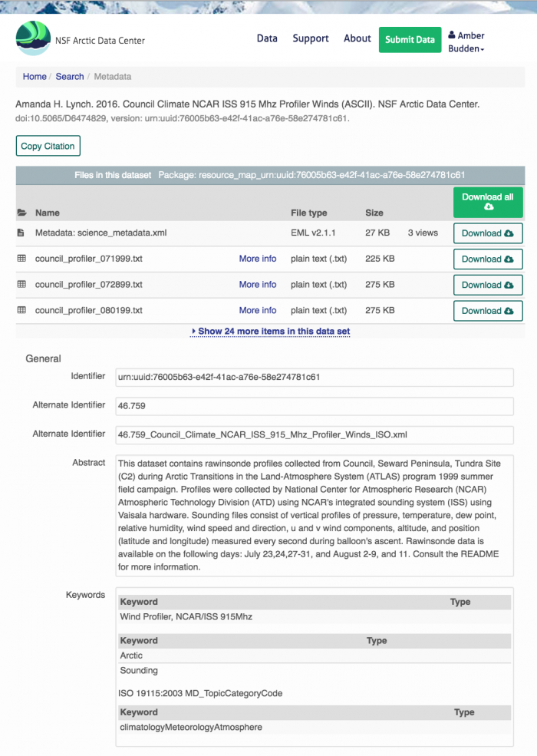Go to the About page
537x756 pixels.
(x=357, y=38)
